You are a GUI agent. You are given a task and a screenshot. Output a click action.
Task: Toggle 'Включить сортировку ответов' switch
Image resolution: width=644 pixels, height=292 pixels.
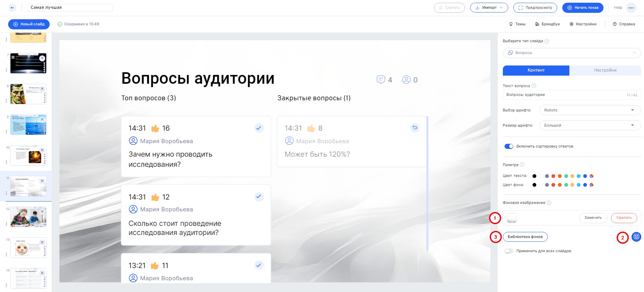tap(509, 146)
